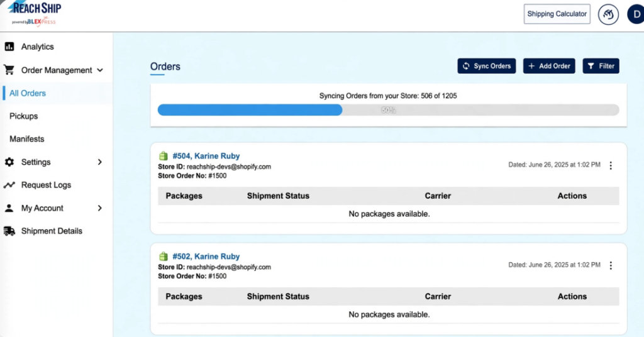Click the order sync progress bar
The width and height of the screenshot is (644, 337).
(389, 110)
